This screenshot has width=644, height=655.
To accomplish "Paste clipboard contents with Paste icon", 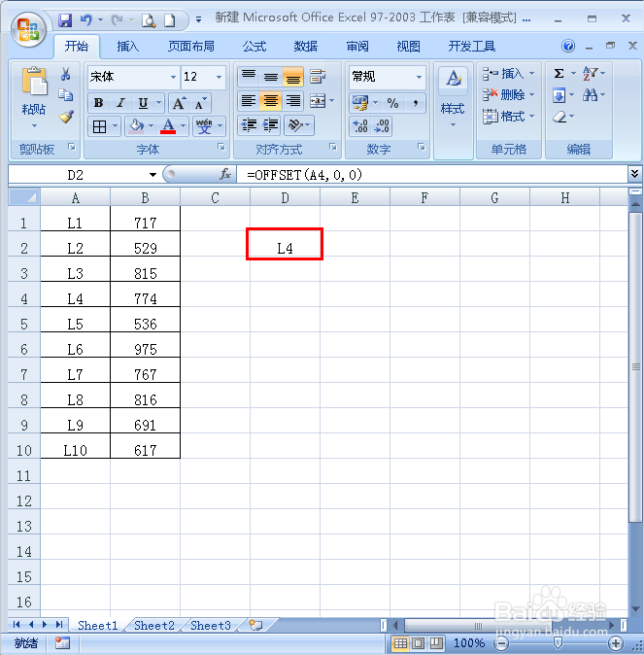I will click(34, 81).
